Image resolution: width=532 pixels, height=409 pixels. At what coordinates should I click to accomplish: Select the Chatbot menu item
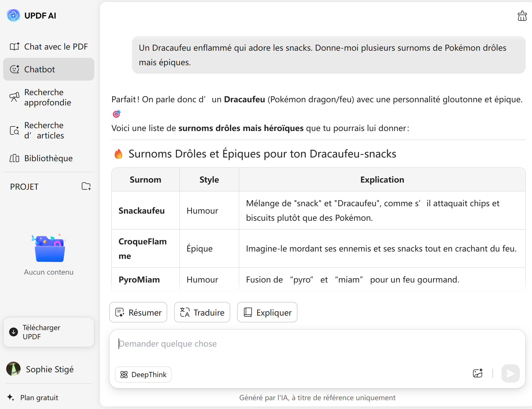coord(49,69)
